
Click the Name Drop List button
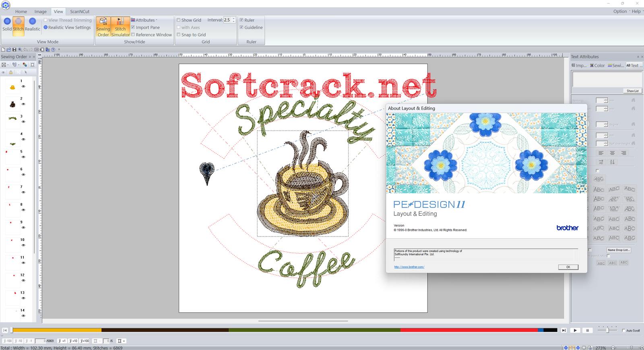tap(619, 250)
